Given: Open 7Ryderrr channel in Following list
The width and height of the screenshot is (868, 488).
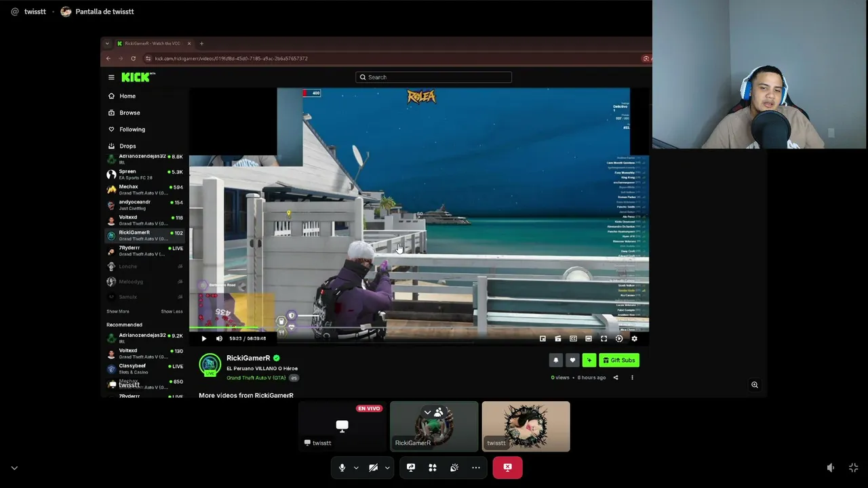Looking at the screenshot, I should (x=145, y=251).
